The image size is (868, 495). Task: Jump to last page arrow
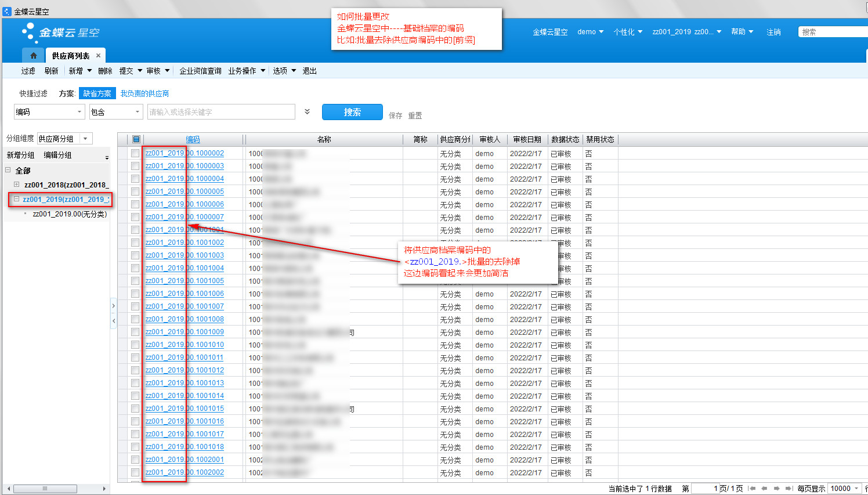pos(789,489)
